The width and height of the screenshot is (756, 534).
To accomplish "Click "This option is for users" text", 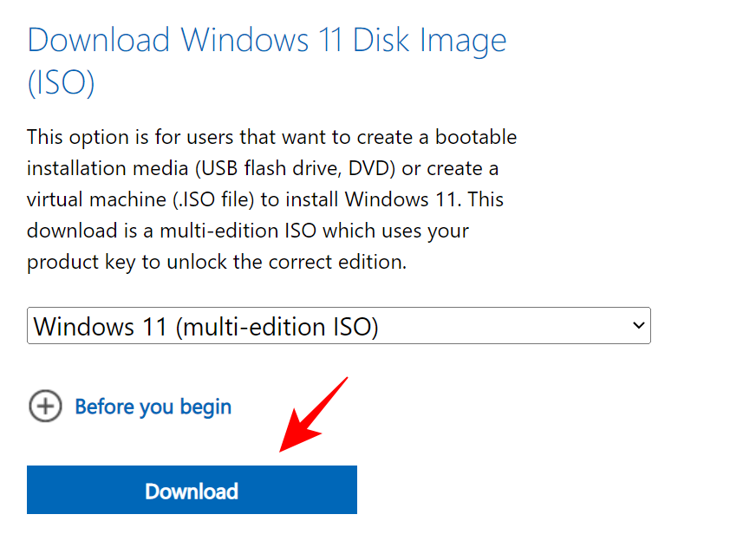I will point(120,137).
